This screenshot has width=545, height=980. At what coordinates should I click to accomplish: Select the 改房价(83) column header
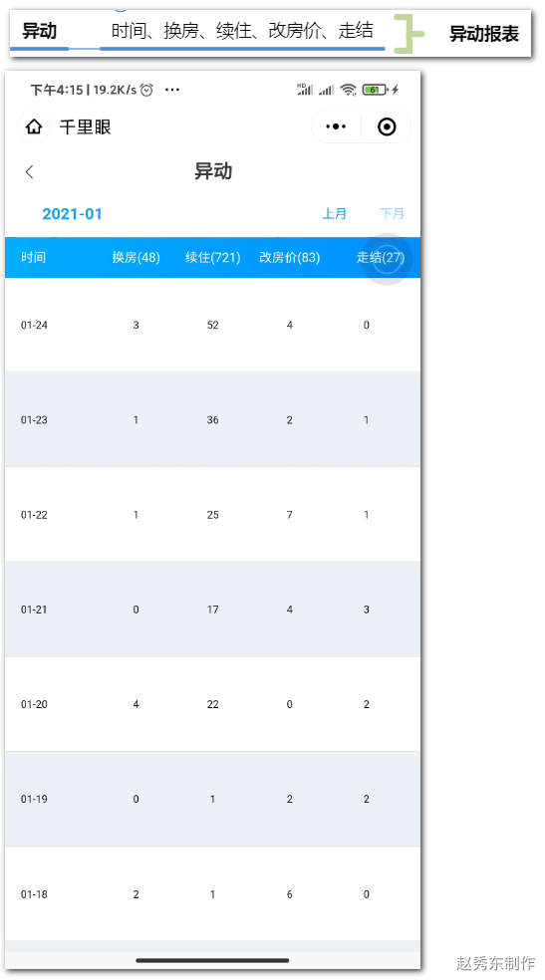pyautogui.click(x=289, y=258)
